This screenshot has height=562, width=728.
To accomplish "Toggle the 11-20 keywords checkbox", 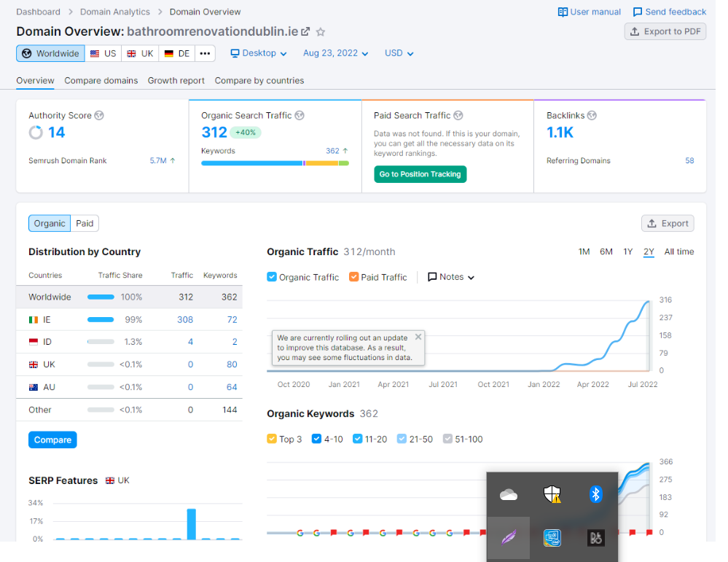I will click(x=358, y=439).
